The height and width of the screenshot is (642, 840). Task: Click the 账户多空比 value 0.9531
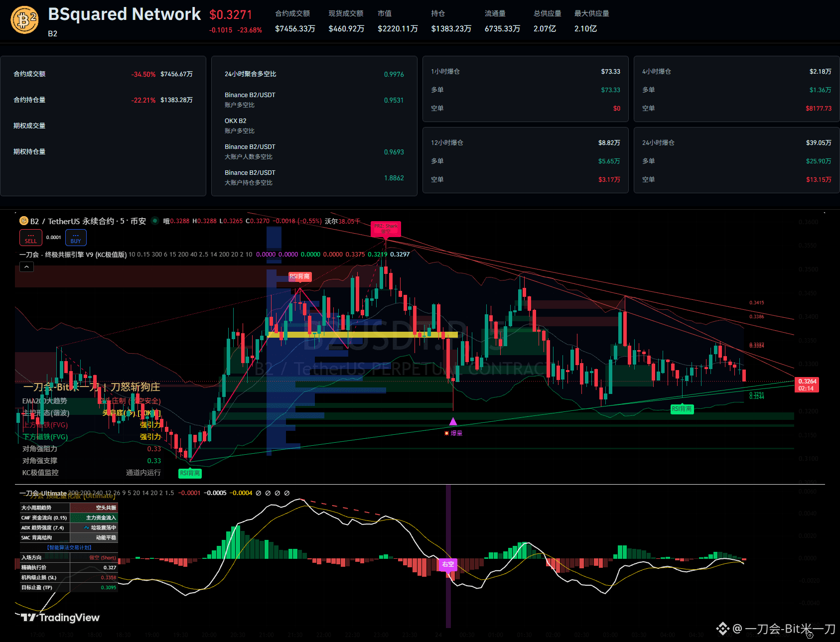pos(394,100)
